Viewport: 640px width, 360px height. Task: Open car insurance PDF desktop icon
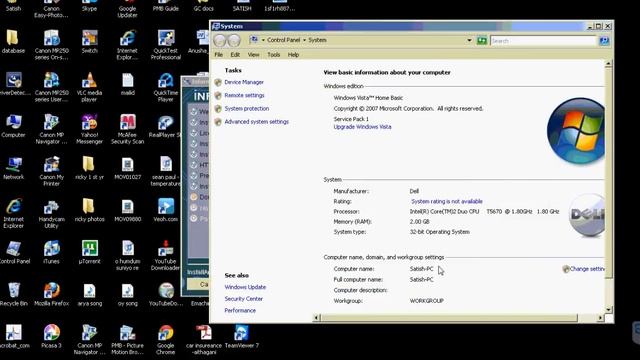click(204, 339)
